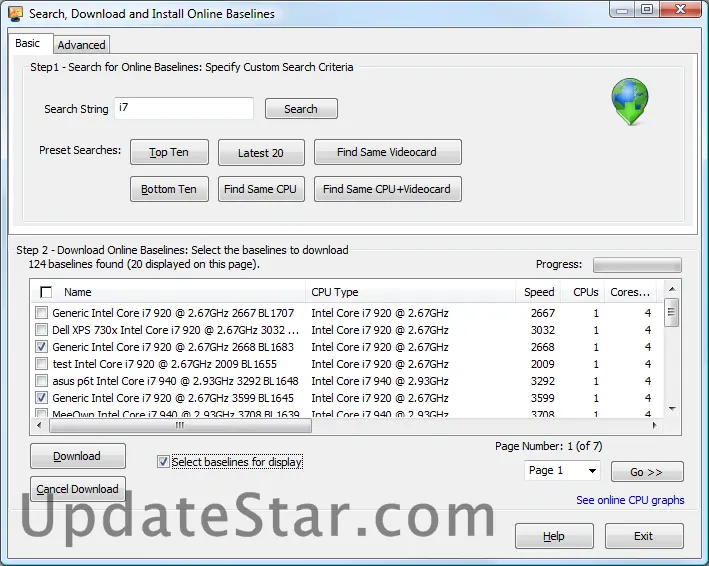Run the Latest 20 preset search
Screen dimensions: 709x566
click(261, 152)
